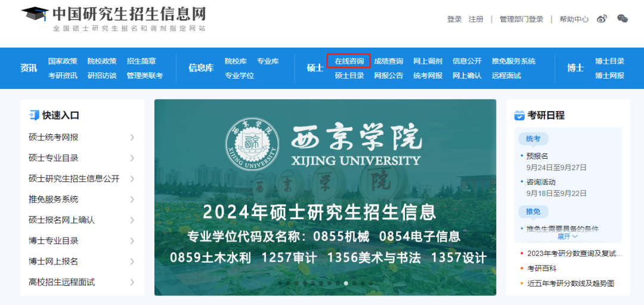Open 远程面试 in the navigation
Viewport: 644px width, 305px height.
click(x=506, y=76)
